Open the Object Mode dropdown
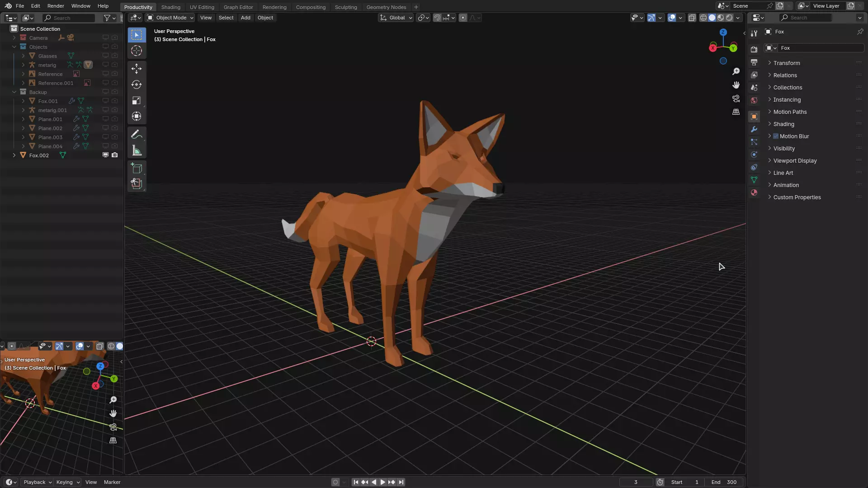 tap(170, 18)
